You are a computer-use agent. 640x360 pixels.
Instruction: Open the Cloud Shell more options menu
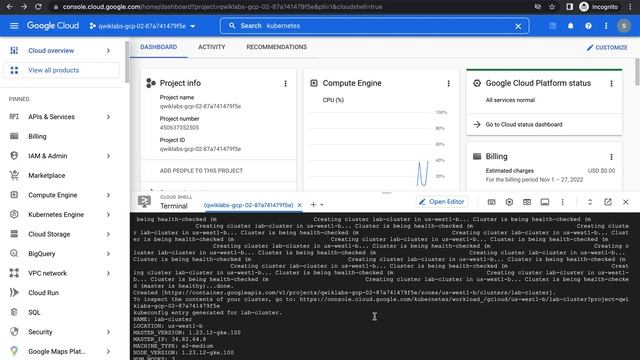tap(562, 202)
